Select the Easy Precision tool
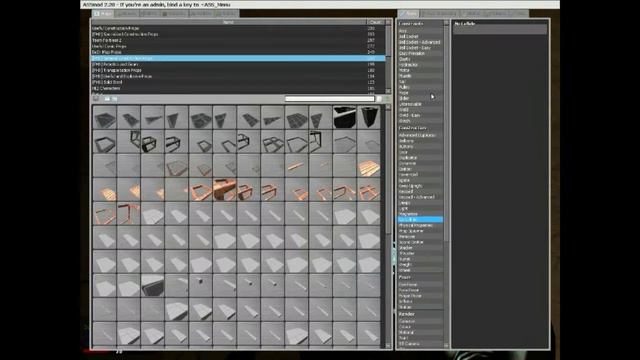Image resolution: width=640 pixels, height=360 pixels. [420, 53]
